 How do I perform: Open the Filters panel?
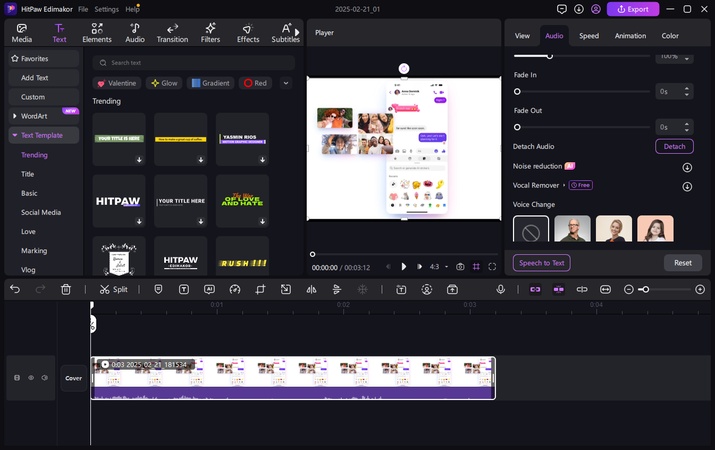click(210, 33)
